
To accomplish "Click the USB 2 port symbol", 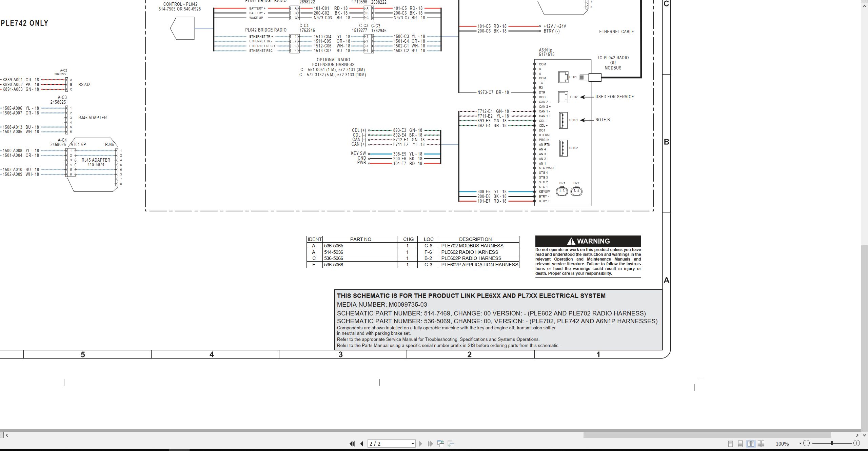I will point(563,148).
